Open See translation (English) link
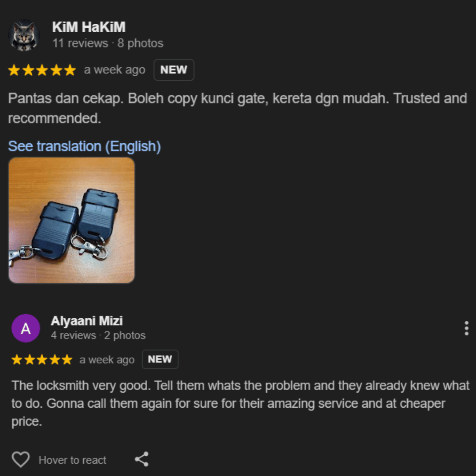This screenshot has height=476, width=476. pos(84,146)
